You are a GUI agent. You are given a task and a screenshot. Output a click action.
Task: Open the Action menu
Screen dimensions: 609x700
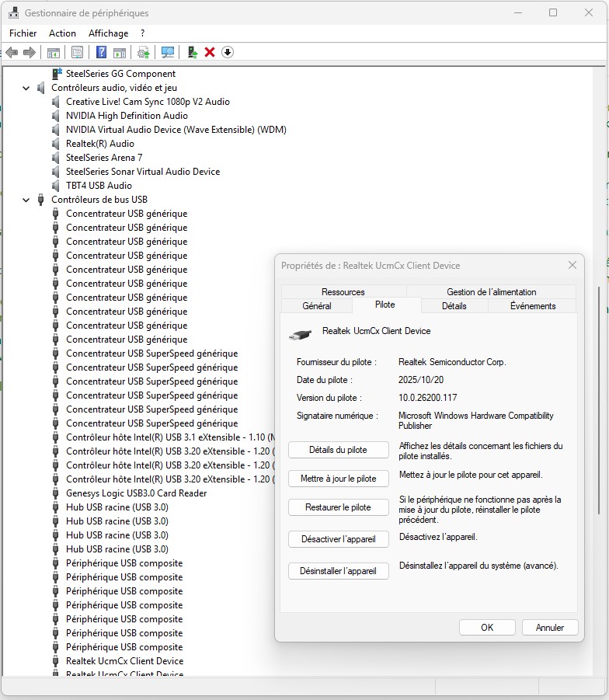click(x=62, y=33)
